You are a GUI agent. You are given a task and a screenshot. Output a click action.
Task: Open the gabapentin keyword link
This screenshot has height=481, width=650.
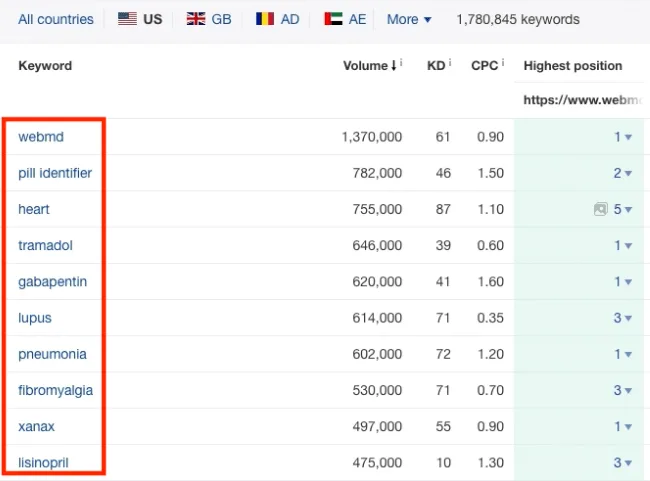[x=53, y=282]
